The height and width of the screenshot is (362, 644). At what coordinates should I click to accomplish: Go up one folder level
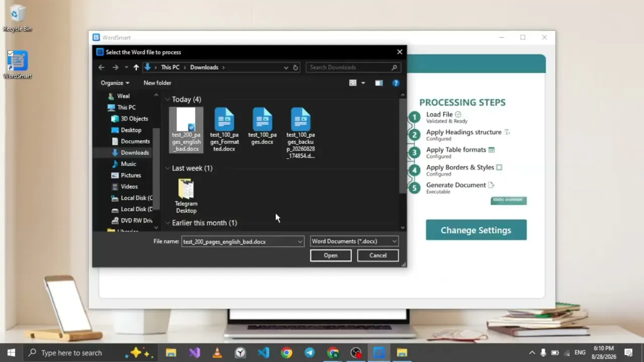pos(136,67)
